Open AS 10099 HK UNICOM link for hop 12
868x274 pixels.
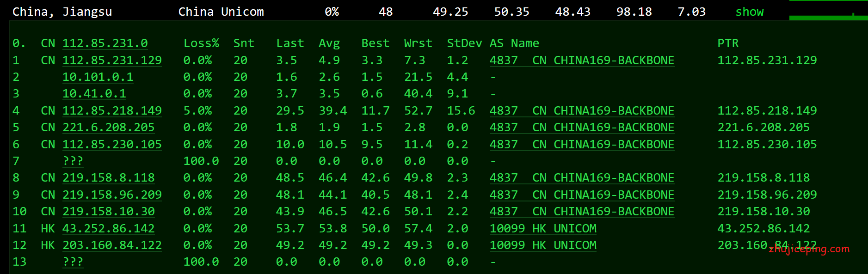[543, 245]
